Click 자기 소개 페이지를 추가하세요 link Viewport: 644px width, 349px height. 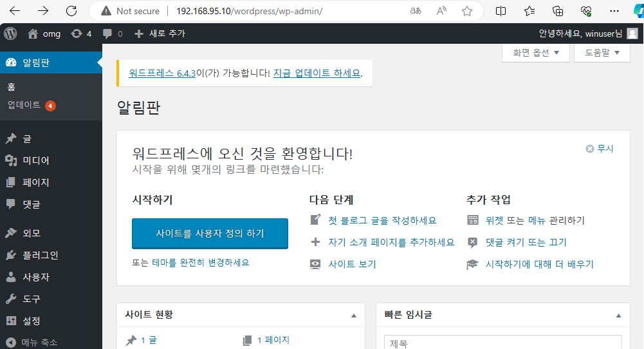[x=391, y=242]
